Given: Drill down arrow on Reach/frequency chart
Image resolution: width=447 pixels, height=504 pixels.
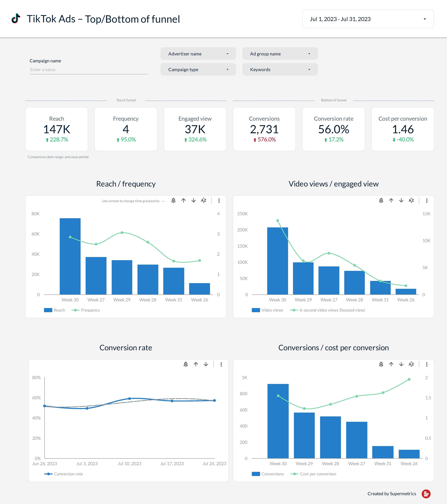Looking at the screenshot, I should coord(194,201).
